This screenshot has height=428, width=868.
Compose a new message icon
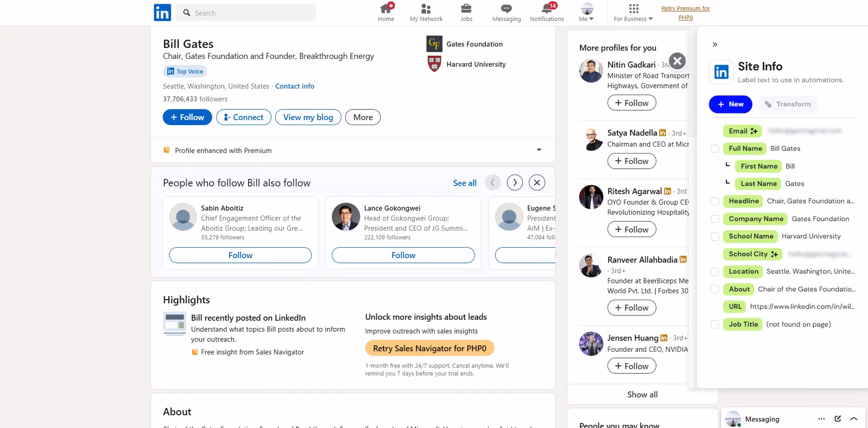(837, 419)
